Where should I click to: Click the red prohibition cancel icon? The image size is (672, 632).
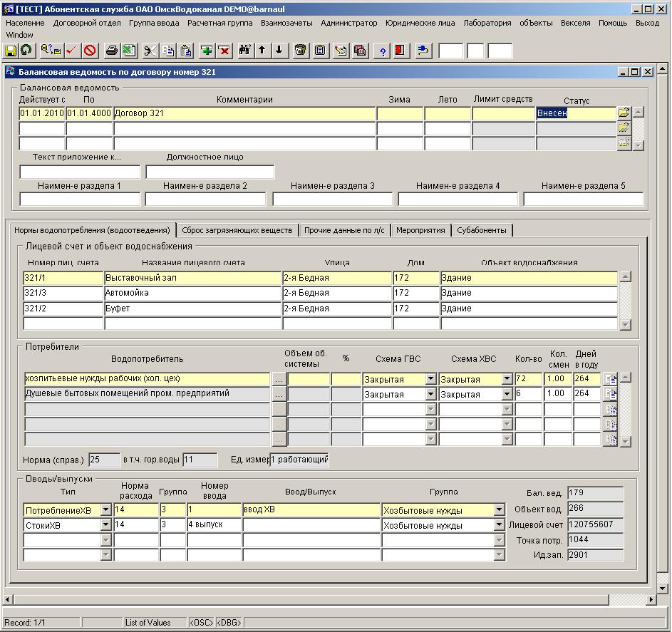click(89, 51)
